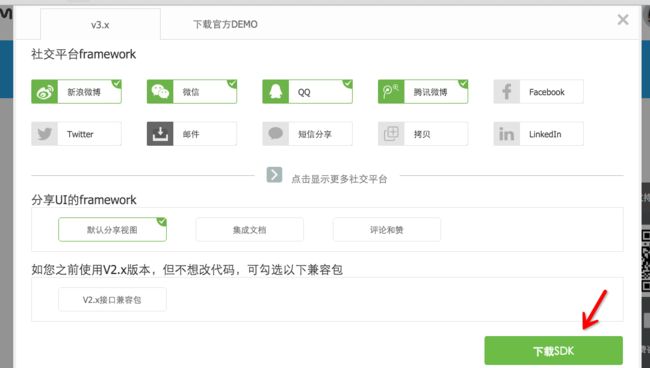The image size is (650, 368).
Task: Click the 社交平台framework heading
Action: pyautogui.click(x=83, y=54)
